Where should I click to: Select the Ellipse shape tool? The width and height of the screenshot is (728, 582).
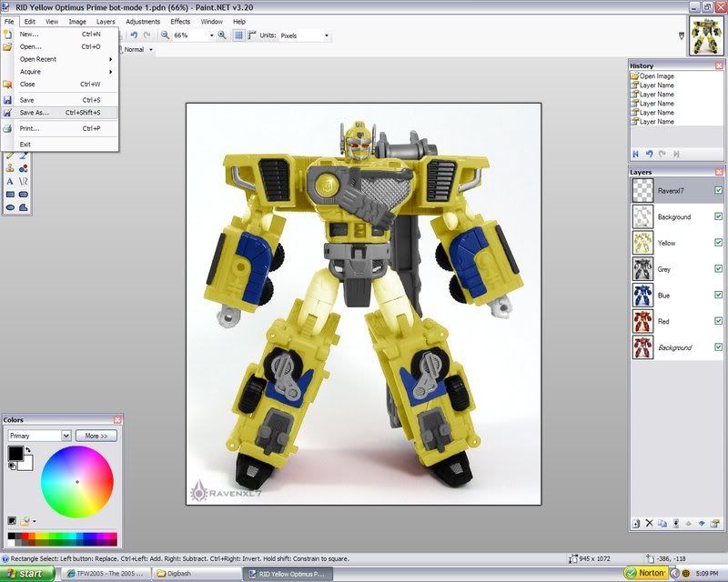coord(10,207)
